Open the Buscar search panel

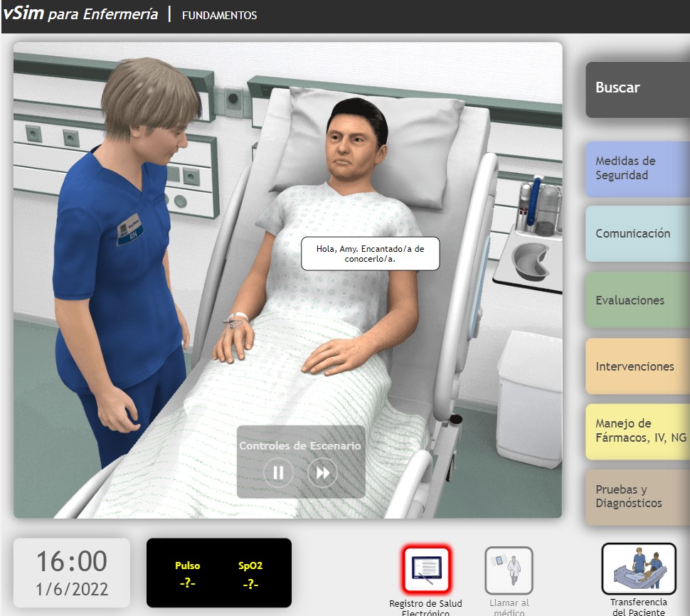coord(637,89)
